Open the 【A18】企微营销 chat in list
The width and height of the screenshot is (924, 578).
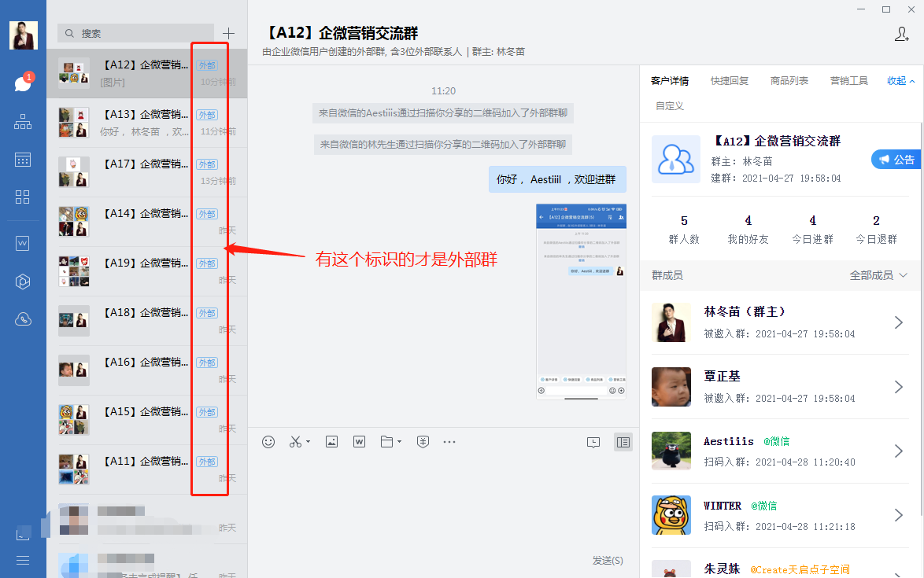point(146,321)
